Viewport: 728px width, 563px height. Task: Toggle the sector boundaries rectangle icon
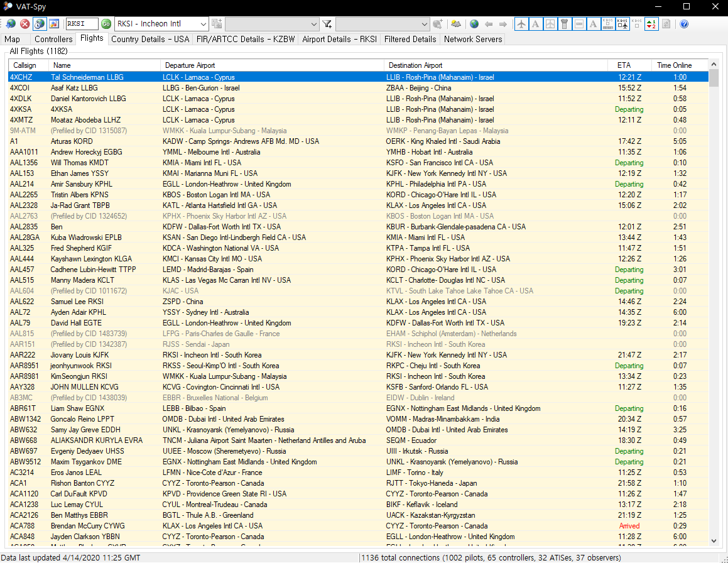(579, 24)
